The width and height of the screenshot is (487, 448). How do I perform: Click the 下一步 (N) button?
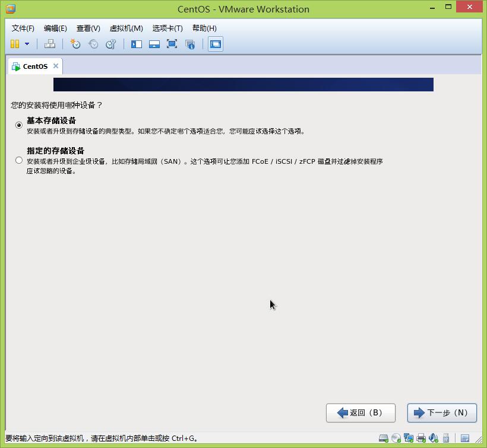tap(442, 413)
